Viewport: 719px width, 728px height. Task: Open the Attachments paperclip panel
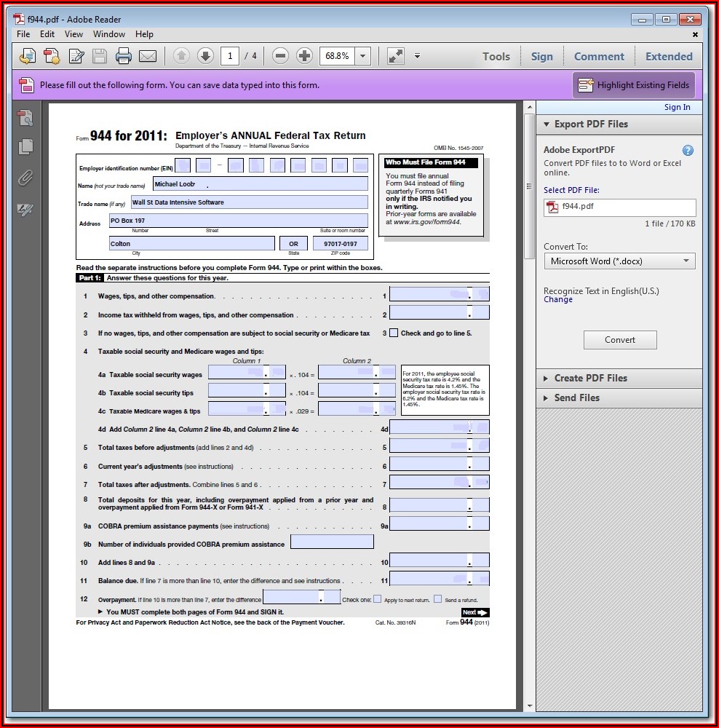(x=25, y=178)
